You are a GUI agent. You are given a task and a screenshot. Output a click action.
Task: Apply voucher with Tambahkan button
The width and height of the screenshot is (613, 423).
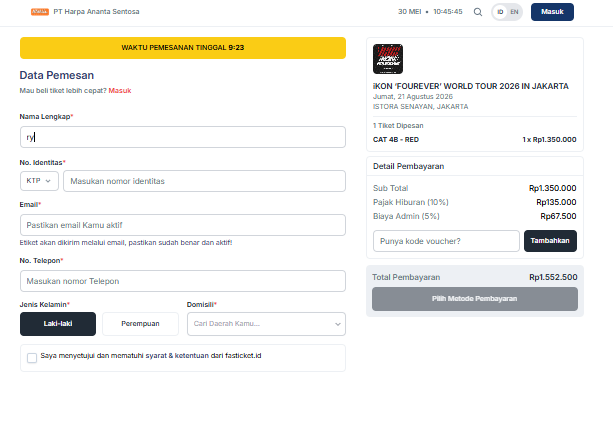pyautogui.click(x=550, y=241)
